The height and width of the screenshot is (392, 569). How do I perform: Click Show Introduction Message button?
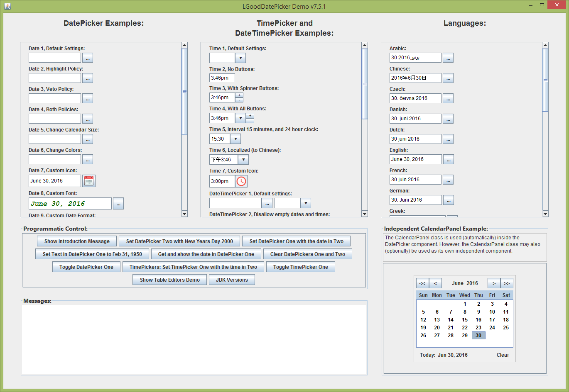pyautogui.click(x=77, y=241)
